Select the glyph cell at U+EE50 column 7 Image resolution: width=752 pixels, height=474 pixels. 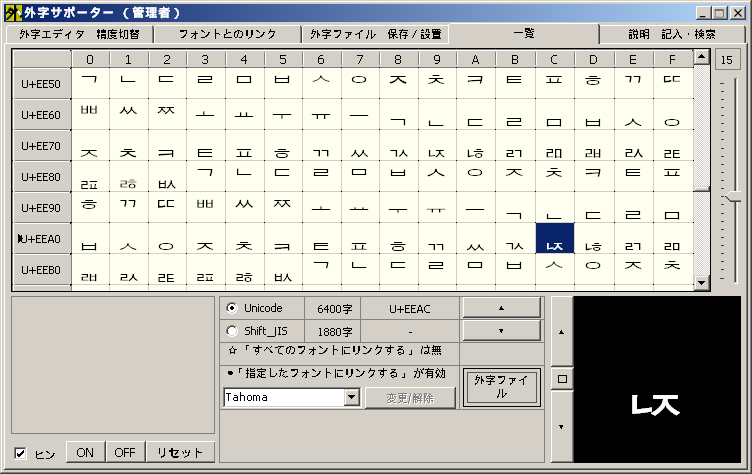click(360, 83)
